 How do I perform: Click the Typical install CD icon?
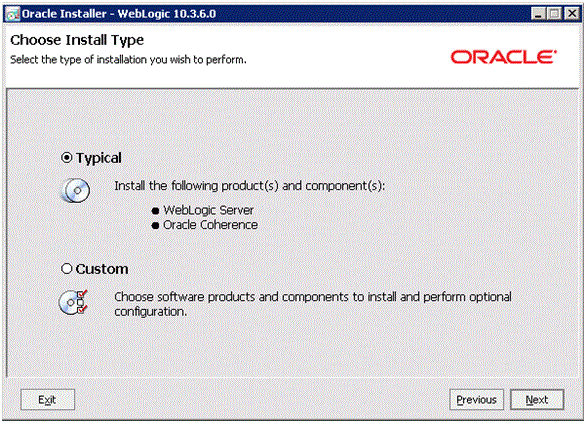pos(75,190)
